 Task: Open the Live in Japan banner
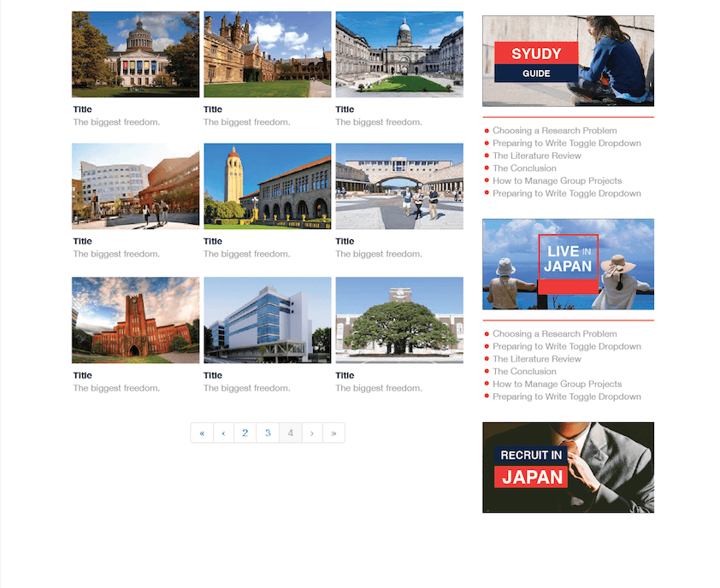(x=568, y=264)
